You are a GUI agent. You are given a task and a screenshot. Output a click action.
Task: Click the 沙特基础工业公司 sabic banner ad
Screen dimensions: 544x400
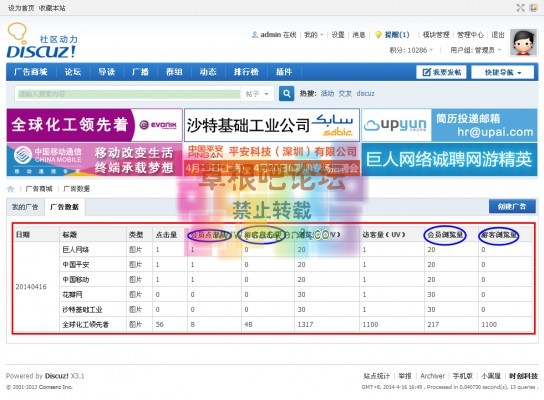point(272,125)
